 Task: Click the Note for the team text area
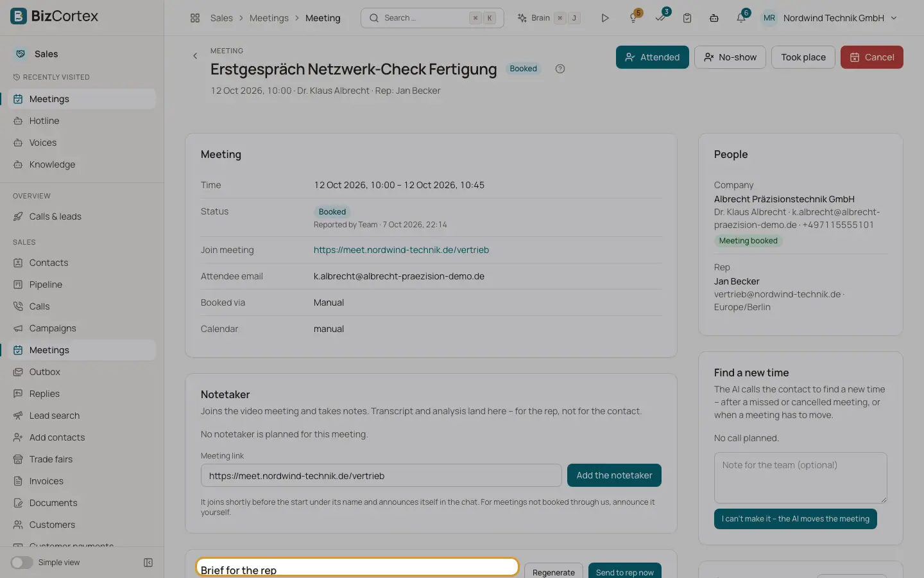tap(801, 478)
